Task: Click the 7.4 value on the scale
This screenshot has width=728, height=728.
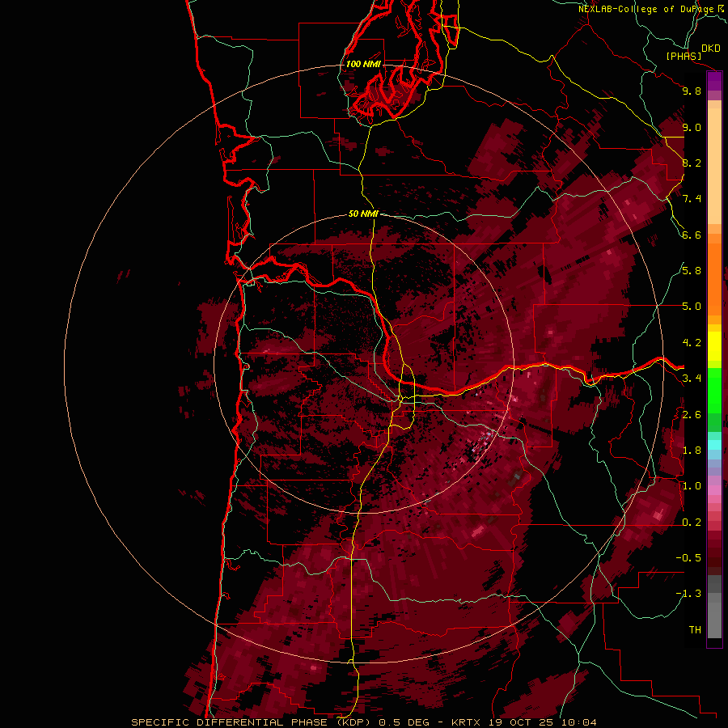Action: click(x=692, y=199)
